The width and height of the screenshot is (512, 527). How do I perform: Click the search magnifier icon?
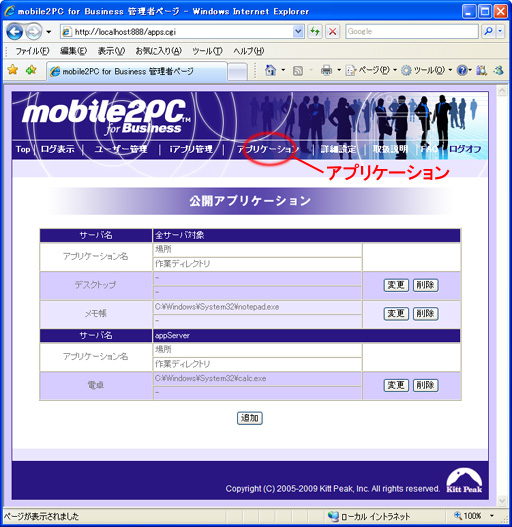[488, 31]
